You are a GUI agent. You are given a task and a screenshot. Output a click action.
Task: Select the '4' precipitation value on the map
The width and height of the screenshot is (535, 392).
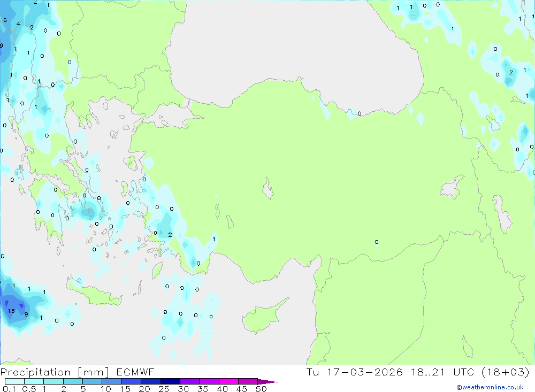click(x=18, y=24)
